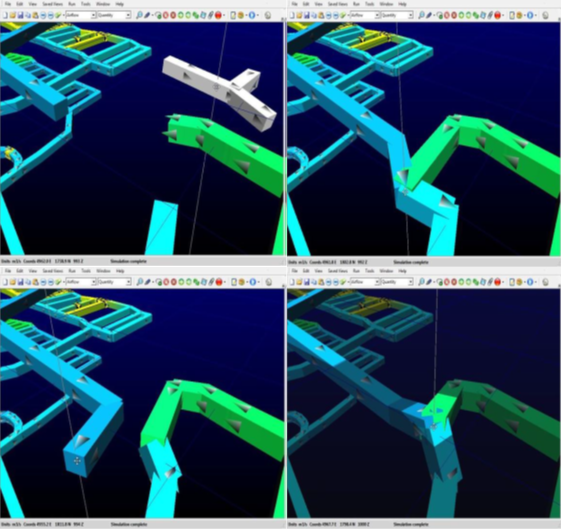Click the open folder icon in bottom-left window
561x532 pixels.
pos(13,282)
